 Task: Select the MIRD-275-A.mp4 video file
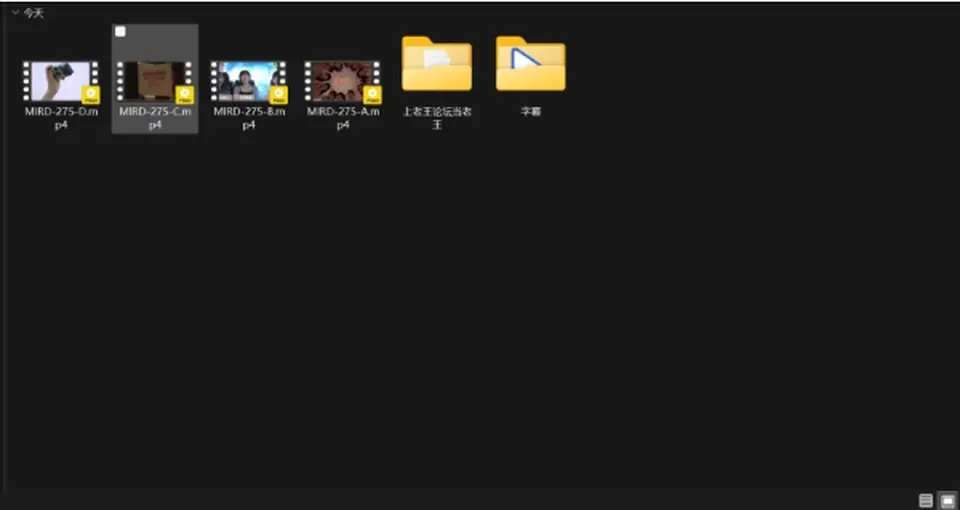(343, 81)
